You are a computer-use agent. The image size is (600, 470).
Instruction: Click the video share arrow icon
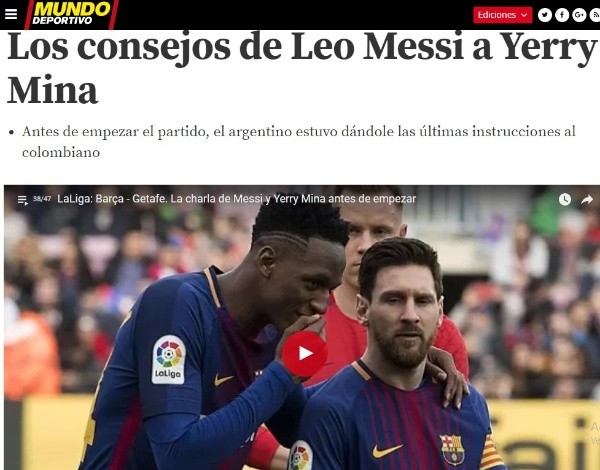587,199
